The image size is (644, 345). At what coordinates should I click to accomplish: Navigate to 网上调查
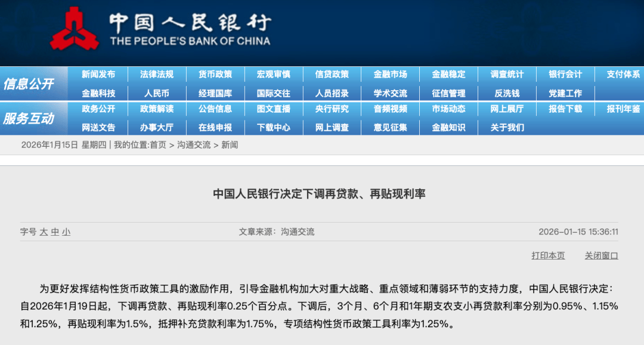332,127
